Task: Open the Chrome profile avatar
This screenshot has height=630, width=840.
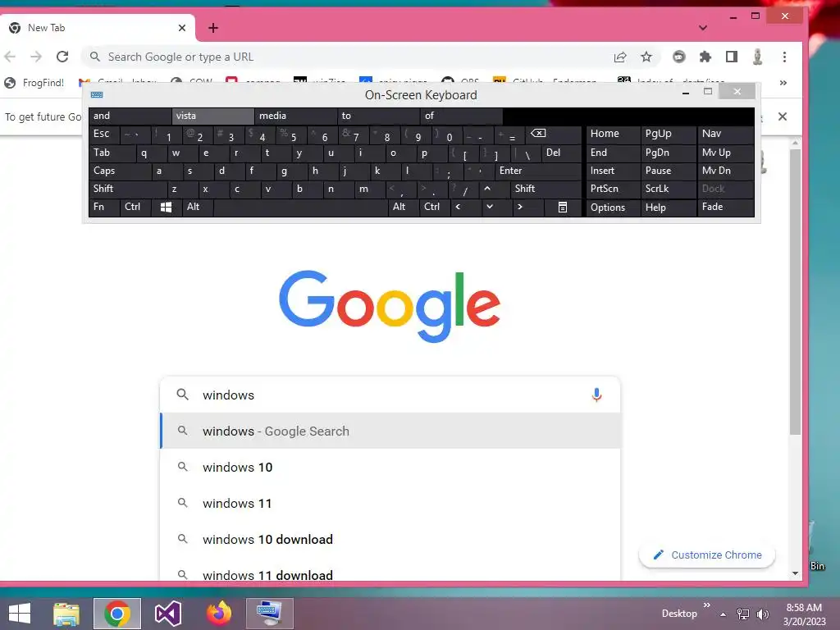Action: (x=757, y=57)
